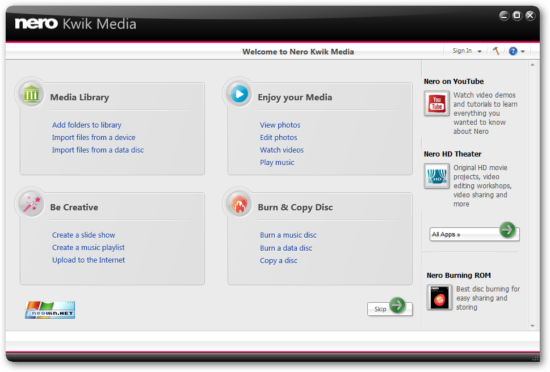Click the blue help question mark icon
The image size is (550, 372).
click(x=513, y=52)
